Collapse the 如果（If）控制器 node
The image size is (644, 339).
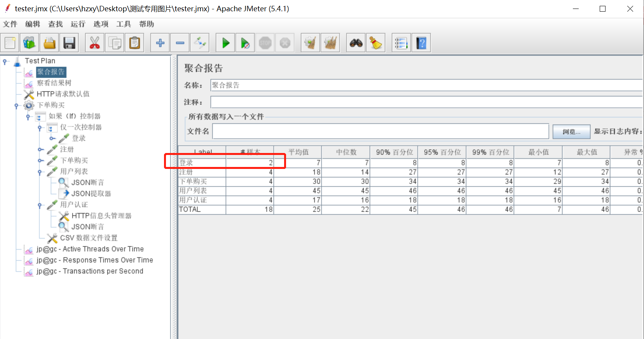(x=28, y=116)
